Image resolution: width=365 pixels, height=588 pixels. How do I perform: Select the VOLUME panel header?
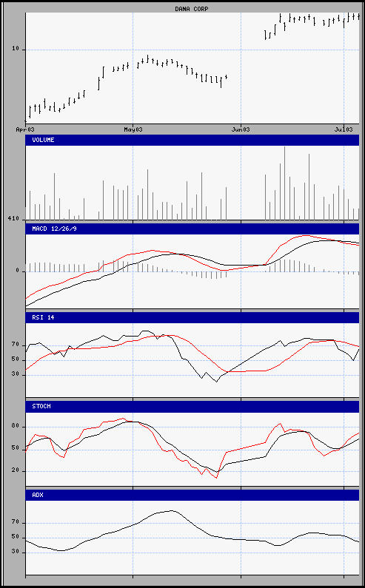click(x=192, y=141)
